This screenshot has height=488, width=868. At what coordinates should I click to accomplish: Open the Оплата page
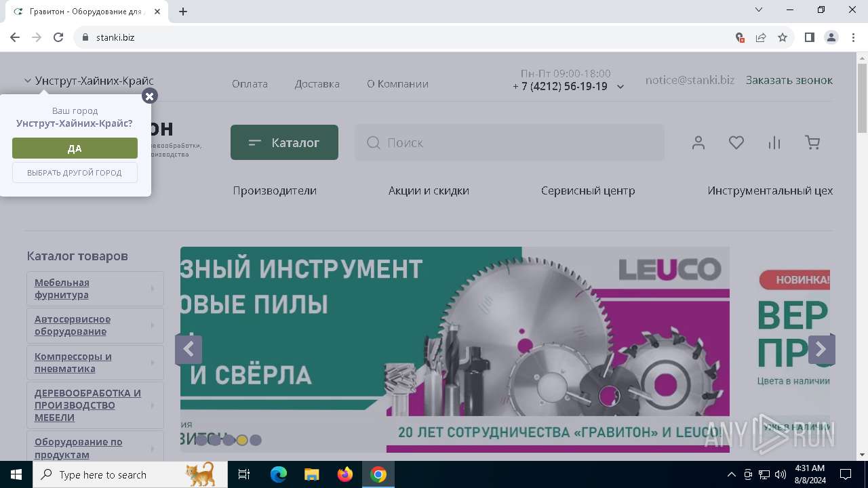[250, 84]
